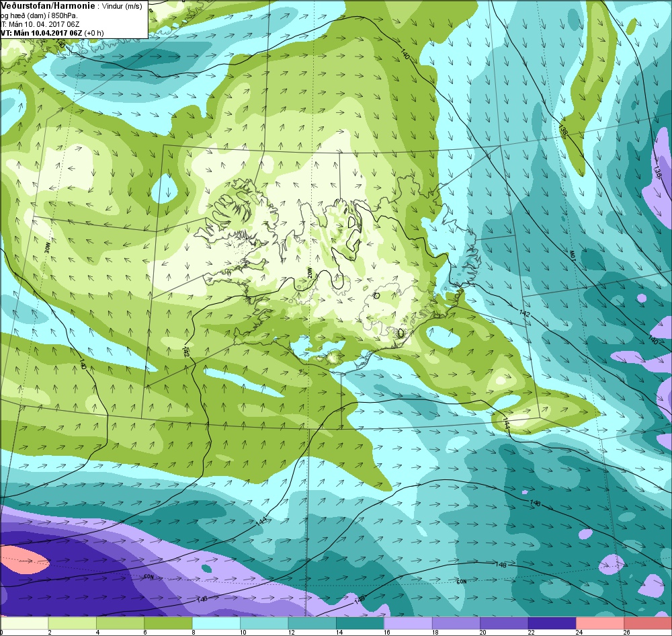Select the salmon above-26 m/s legend swatch
Screen dimensions: 672x636
648,623
